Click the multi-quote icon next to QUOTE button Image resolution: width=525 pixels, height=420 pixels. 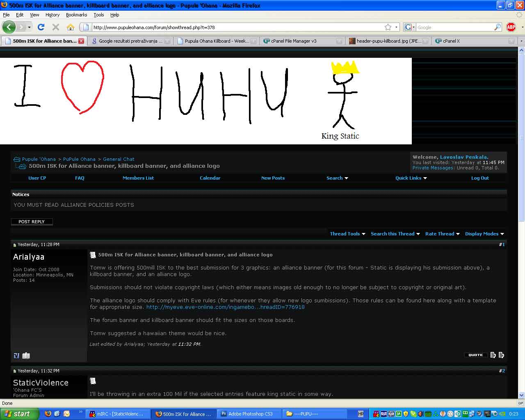pos(493,355)
